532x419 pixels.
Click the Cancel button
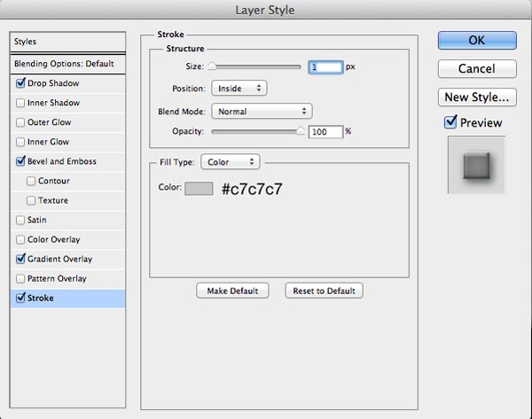477,69
